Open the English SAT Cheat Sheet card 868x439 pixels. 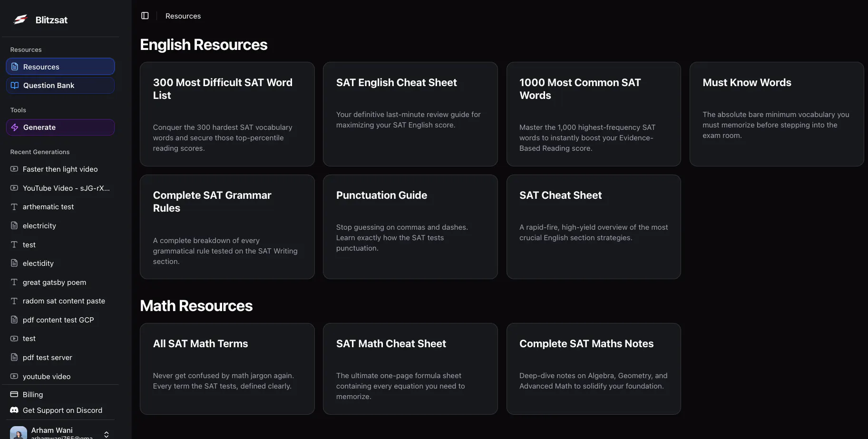(x=594, y=227)
